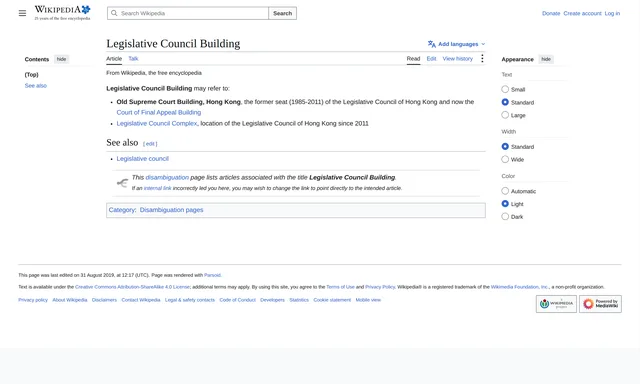640x384 pixels.
Task: Edit the See also section
Action: pyautogui.click(x=150, y=144)
